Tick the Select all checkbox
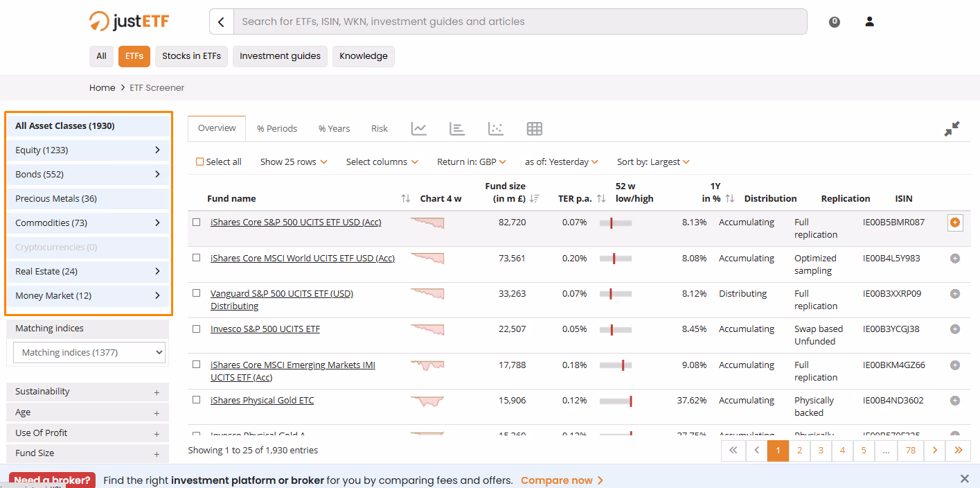Image resolution: width=980 pixels, height=488 pixels. (199, 162)
